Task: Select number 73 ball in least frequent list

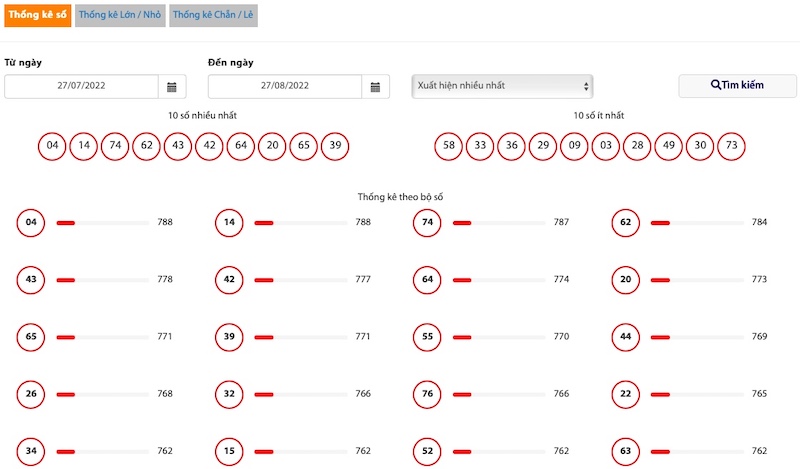Action: pyautogui.click(x=732, y=146)
